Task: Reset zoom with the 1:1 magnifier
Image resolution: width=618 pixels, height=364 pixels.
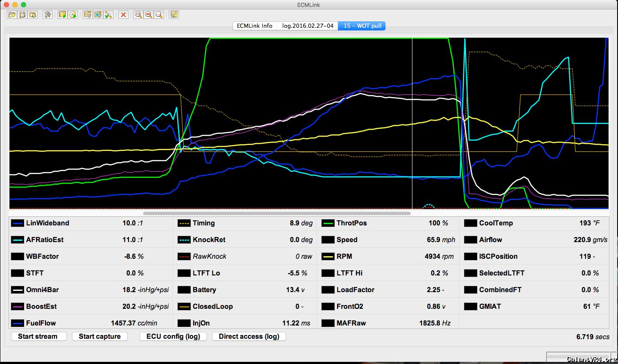Action: (138, 15)
